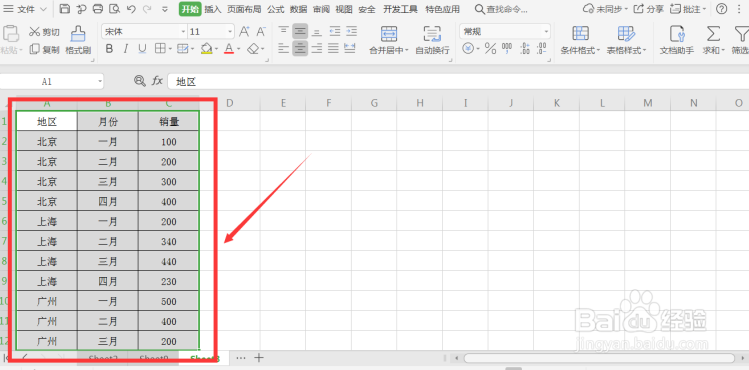Click the Print icon in quick access toolbar
This screenshot has width=749, height=370.
click(x=97, y=9)
